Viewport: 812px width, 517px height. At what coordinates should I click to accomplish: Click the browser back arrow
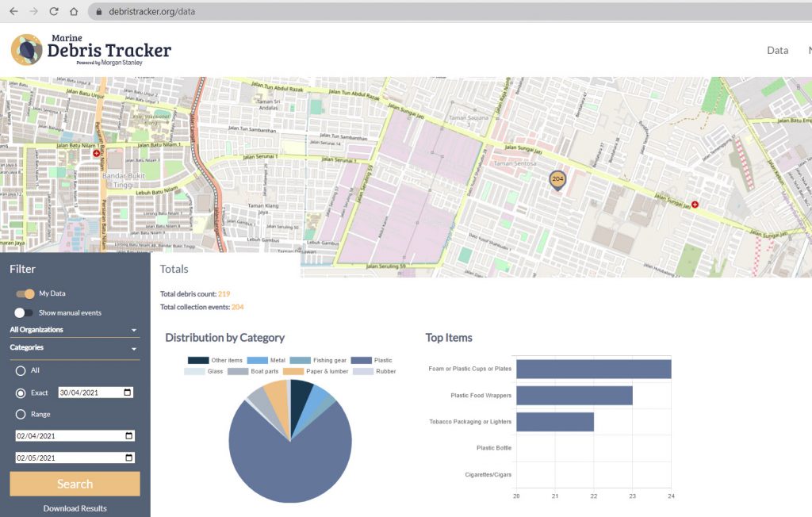(x=13, y=12)
